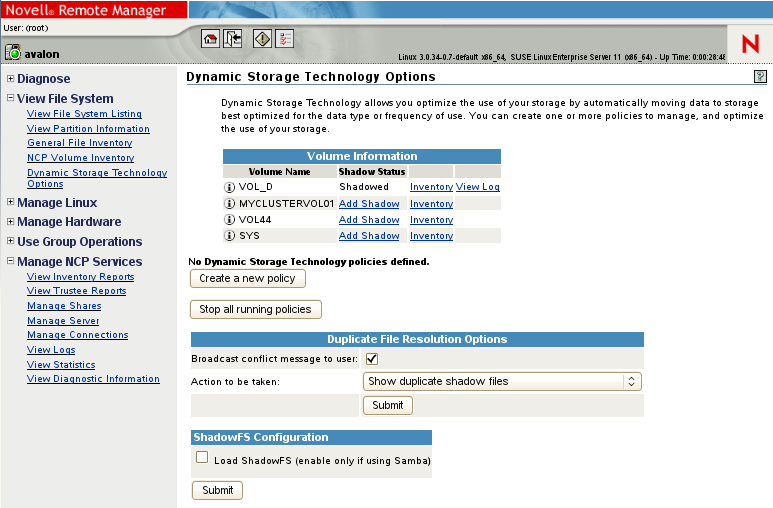Collapse the Manage NCP Services section
The width and height of the screenshot is (773, 508).
click(x=10, y=260)
